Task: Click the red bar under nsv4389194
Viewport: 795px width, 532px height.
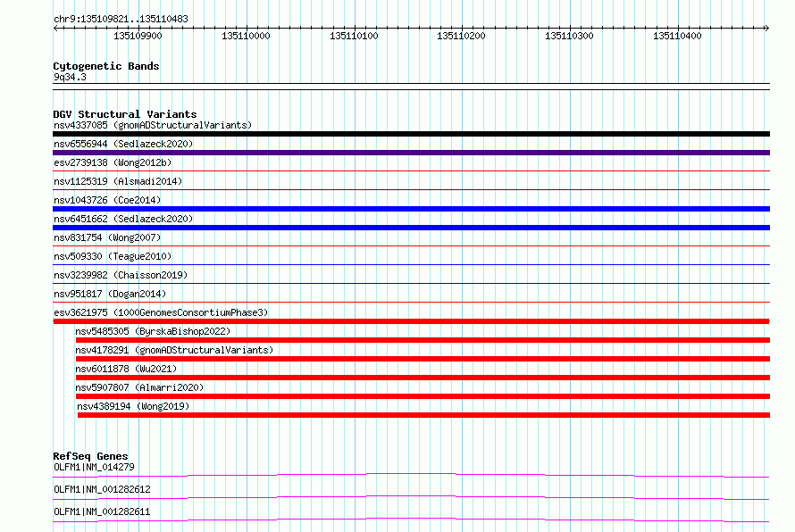Action: pyautogui.click(x=423, y=415)
